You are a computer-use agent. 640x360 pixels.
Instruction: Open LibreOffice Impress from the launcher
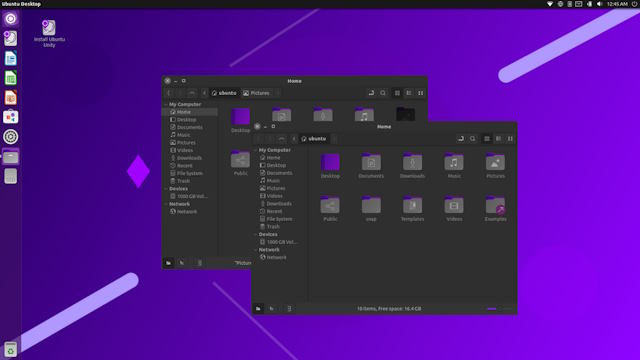tap(11, 98)
